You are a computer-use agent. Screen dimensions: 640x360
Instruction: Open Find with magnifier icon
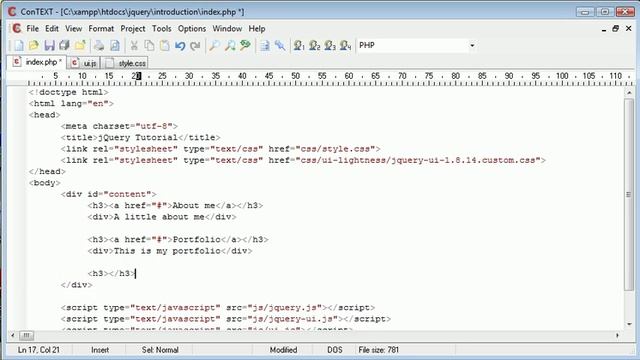(214, 45)
